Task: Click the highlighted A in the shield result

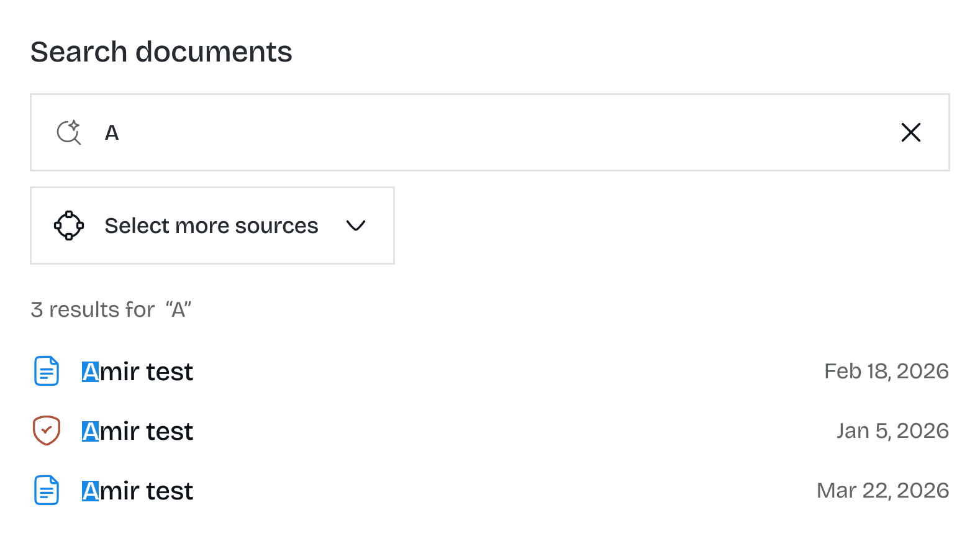Action: (x=91, y=431)
